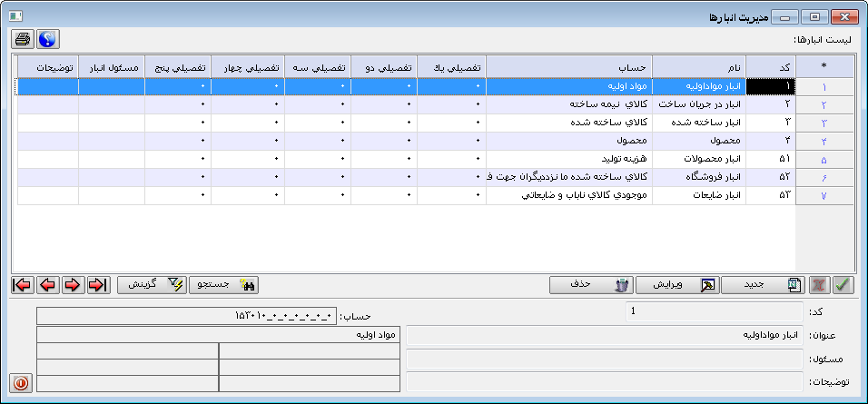Select the انبار ضایعات row in the list
The width and height of the screenshot is (868, 404).
coord(697,194)
